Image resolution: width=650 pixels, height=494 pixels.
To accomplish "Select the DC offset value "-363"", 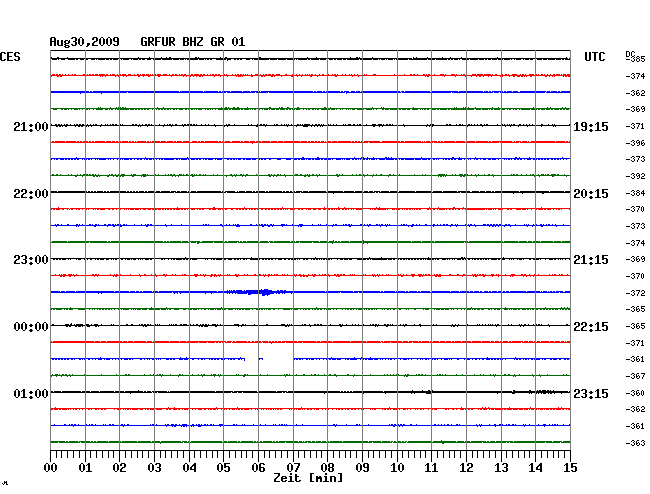I will (x=635, y=443).
